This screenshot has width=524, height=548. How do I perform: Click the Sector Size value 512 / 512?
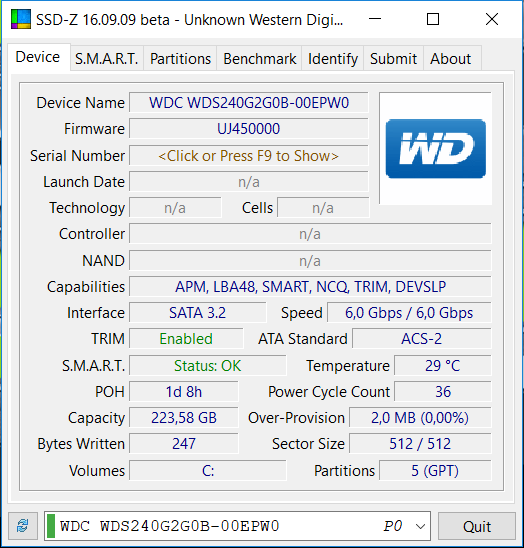coord(420,444)
